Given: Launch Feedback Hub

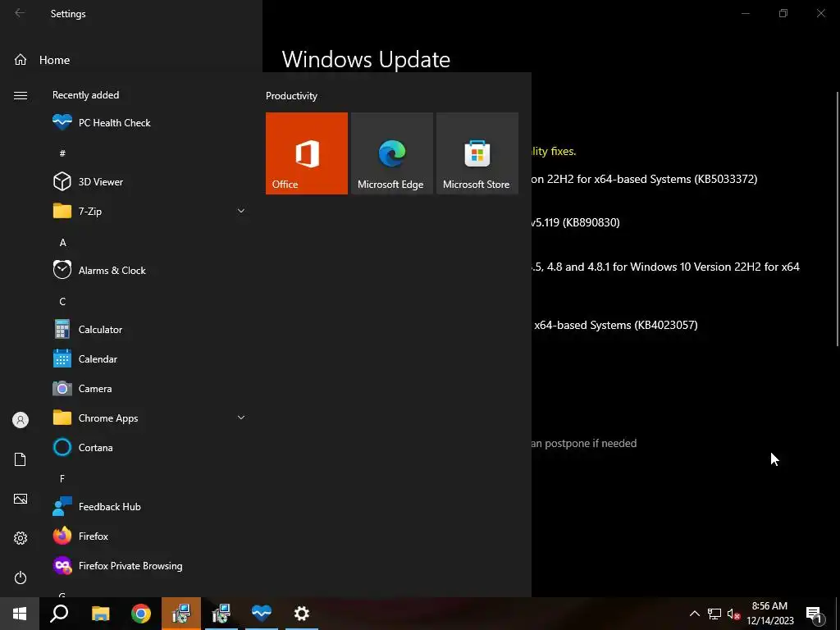Looking at the screenshot, I should 149,506.
